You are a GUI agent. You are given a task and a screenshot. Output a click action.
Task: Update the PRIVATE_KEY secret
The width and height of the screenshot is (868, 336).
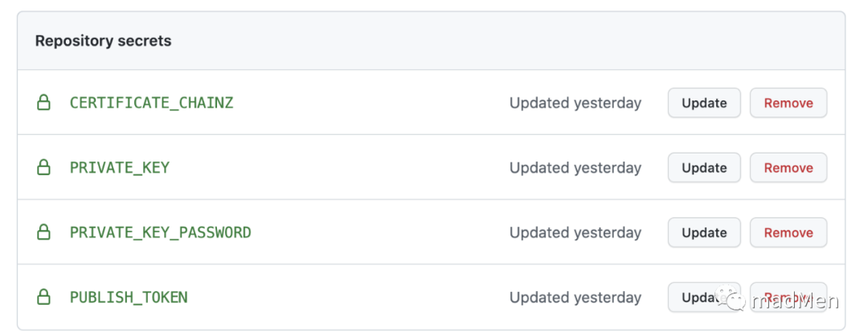pos(704,168)
